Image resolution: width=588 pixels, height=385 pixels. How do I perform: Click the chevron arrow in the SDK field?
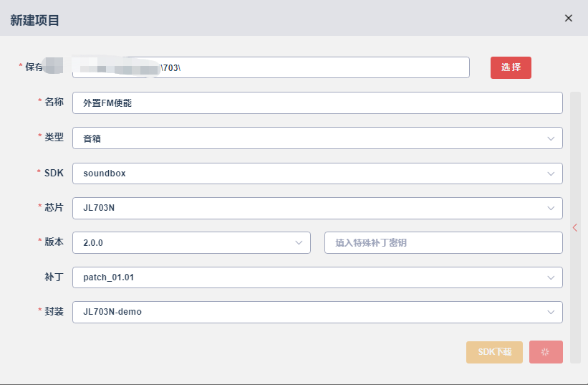click(x=551, y=174)
